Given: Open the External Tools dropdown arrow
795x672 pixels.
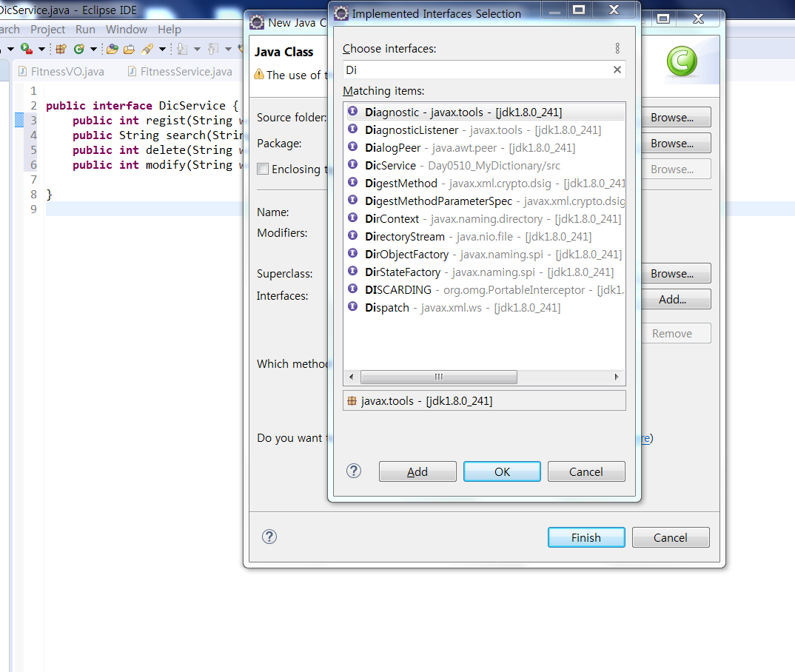Looking at the screenshot, I should [x=42, y=49].
